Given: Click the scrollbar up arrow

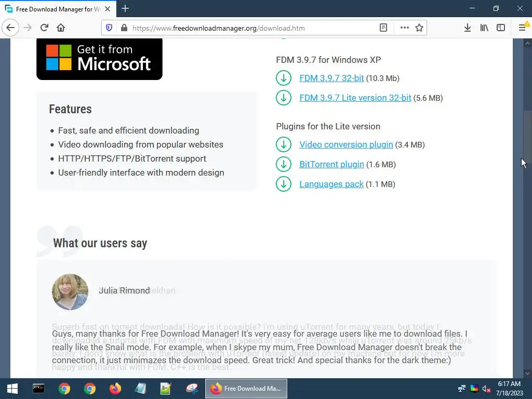Looking at the screenshot, I should (527, 43).
